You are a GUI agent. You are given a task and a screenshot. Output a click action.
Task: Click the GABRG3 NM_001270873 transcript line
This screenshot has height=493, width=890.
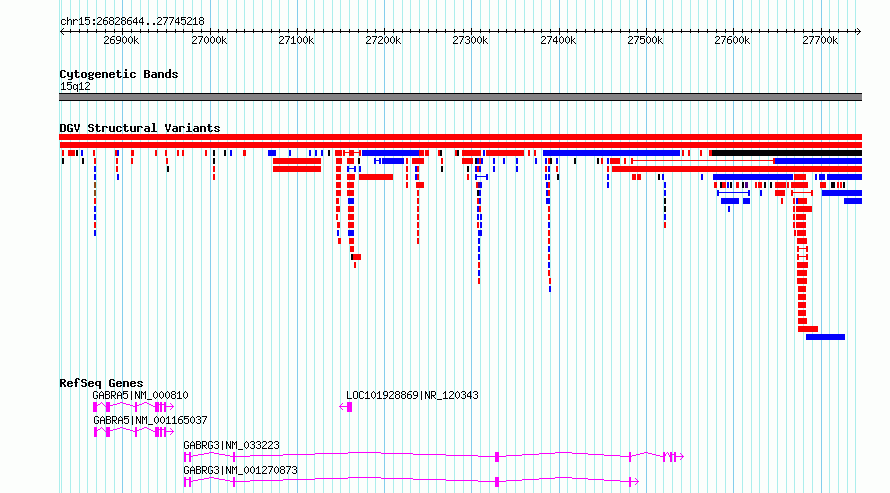[x=412, y=482]
